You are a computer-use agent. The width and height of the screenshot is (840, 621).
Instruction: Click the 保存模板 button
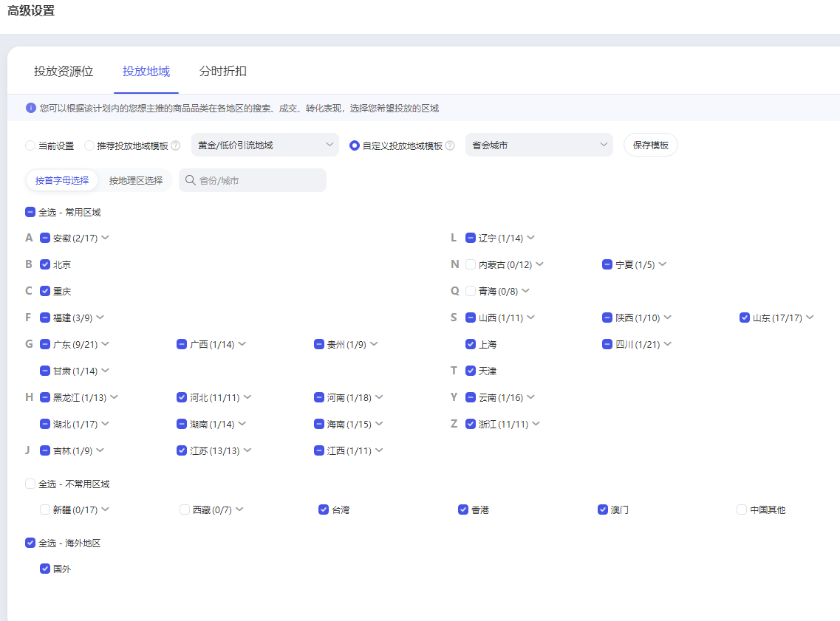coord(650,145)
